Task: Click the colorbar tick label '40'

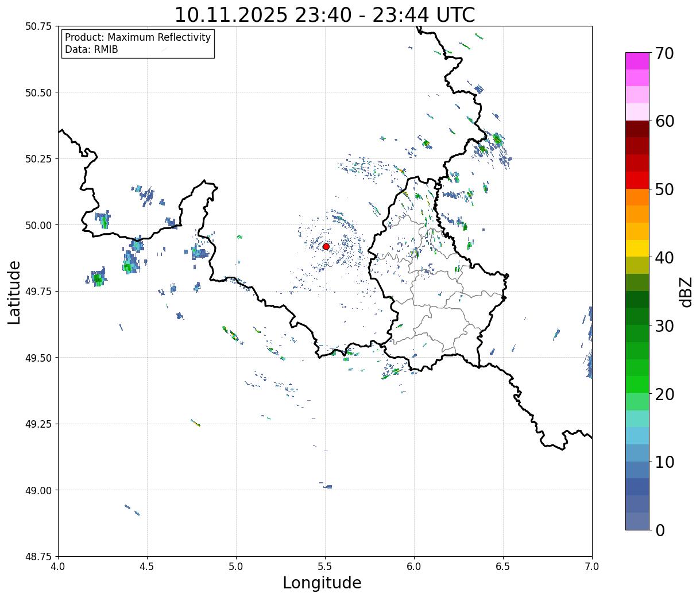Action: pyautogui.click(x=664, y=258)
